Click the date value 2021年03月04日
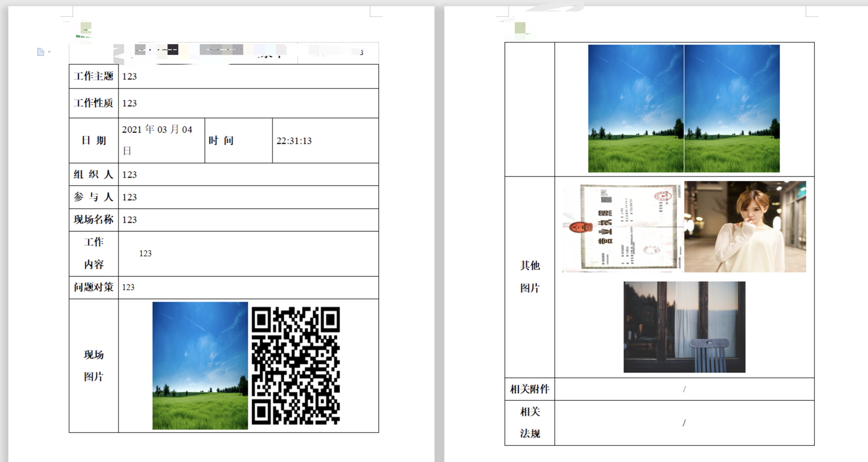 157,140
